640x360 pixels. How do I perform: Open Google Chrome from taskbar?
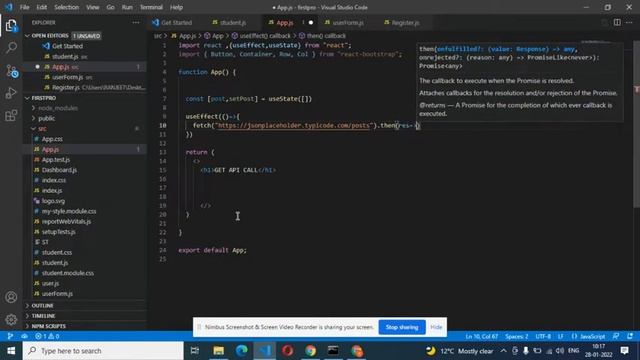pyautogui.click(x=311, y=351)
